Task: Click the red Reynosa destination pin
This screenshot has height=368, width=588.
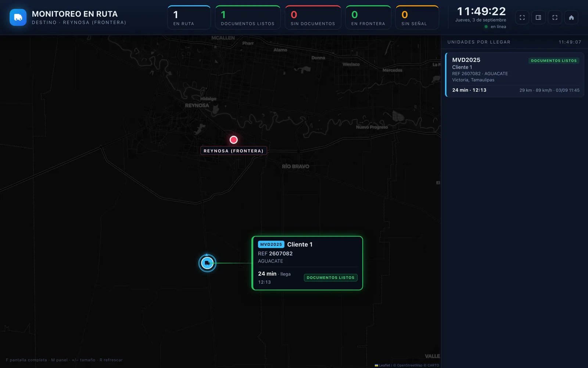Action: [x=234, y=140]
